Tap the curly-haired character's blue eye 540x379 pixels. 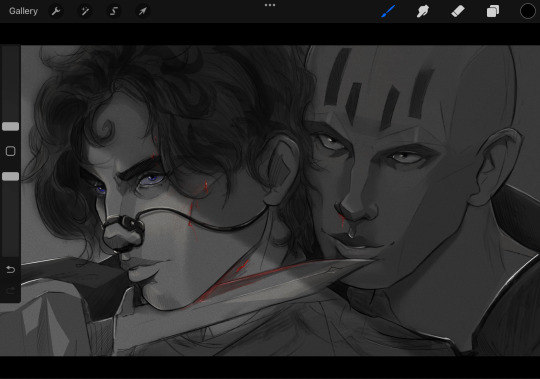click(152, 179)
